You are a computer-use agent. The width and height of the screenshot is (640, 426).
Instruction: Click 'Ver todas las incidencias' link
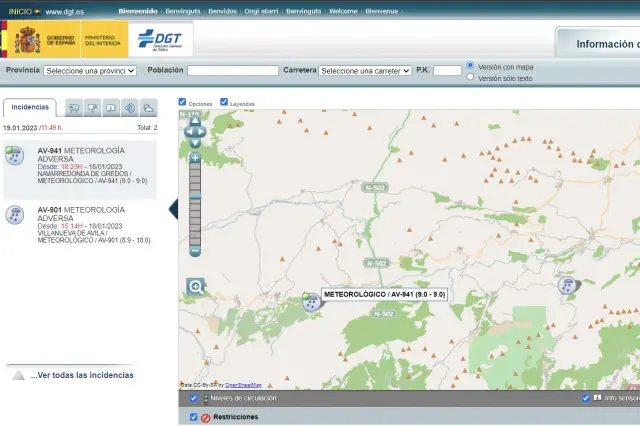pos(81,375)
